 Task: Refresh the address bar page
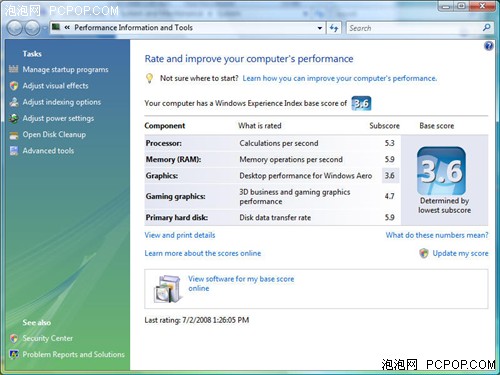click(334, 28)
